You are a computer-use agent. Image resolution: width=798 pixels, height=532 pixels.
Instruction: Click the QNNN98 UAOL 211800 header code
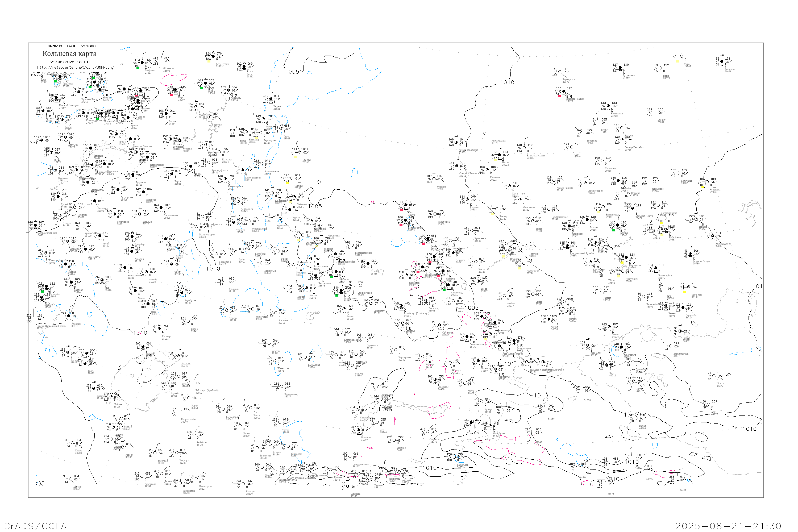tap(72, 46)
